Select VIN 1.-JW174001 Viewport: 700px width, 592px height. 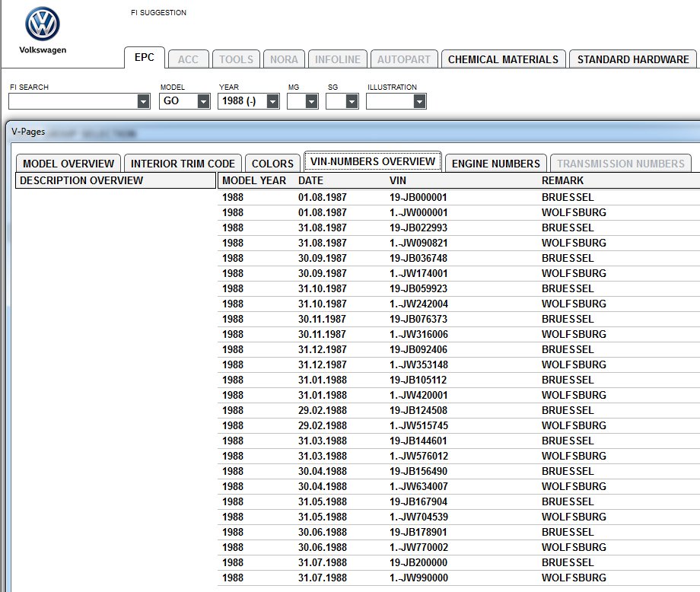(x=418, y=273)
